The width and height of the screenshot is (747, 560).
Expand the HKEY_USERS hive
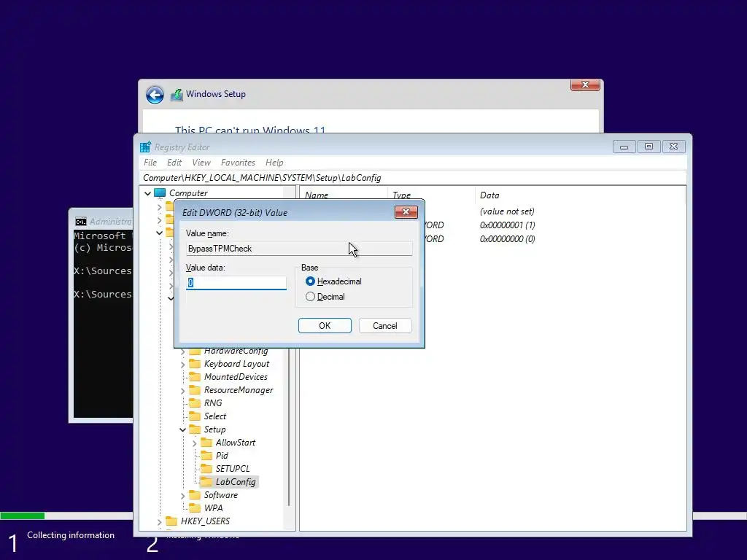click(160, 522)
